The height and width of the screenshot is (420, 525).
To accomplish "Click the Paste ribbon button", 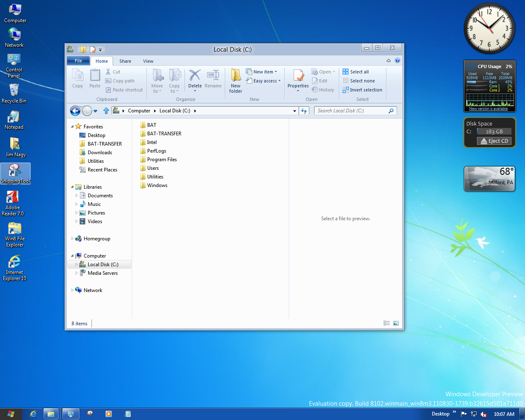I will coord(95,78).
